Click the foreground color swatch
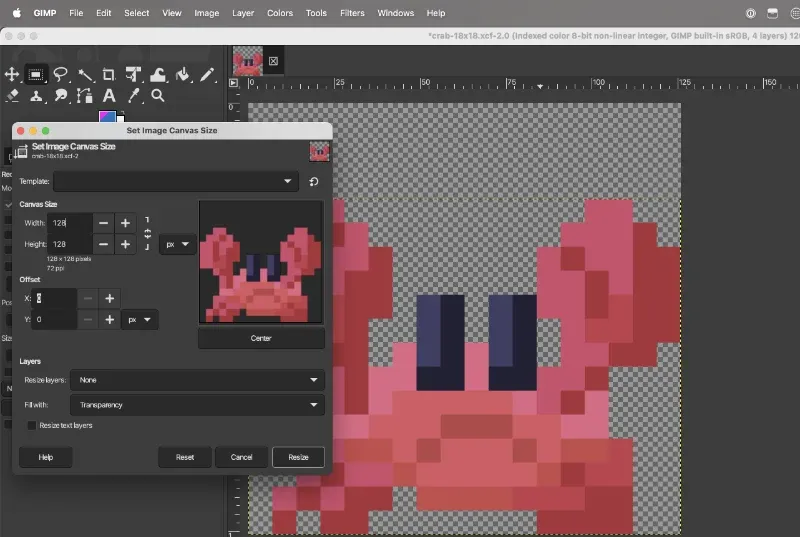Image resolution: width=800 pixels, height=537 pixels. (105, 116)
